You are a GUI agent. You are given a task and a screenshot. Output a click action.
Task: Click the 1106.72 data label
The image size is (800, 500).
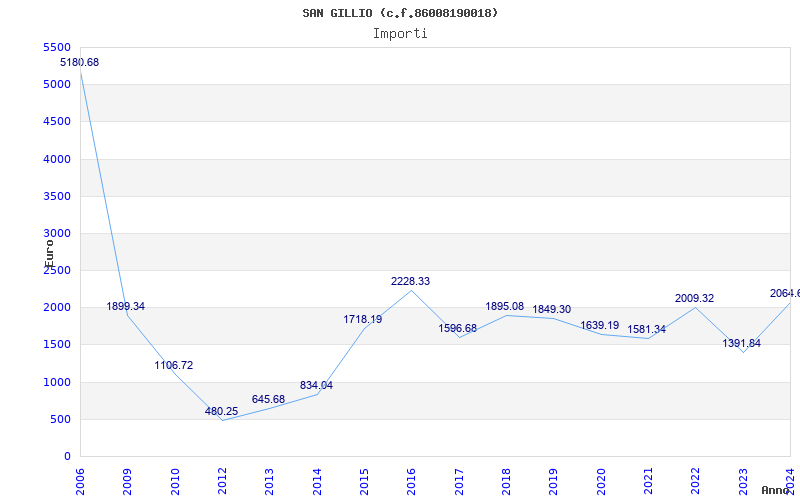click(173, 365)
